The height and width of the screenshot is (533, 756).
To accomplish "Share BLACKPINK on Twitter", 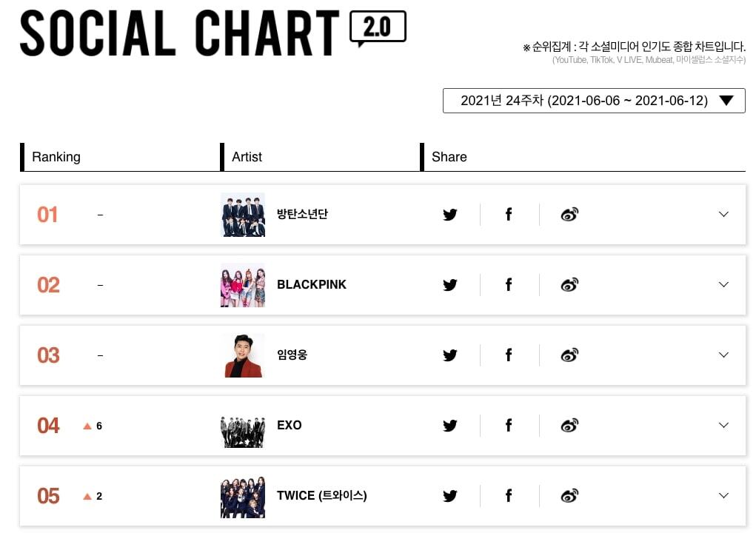I will click(450, 285).
